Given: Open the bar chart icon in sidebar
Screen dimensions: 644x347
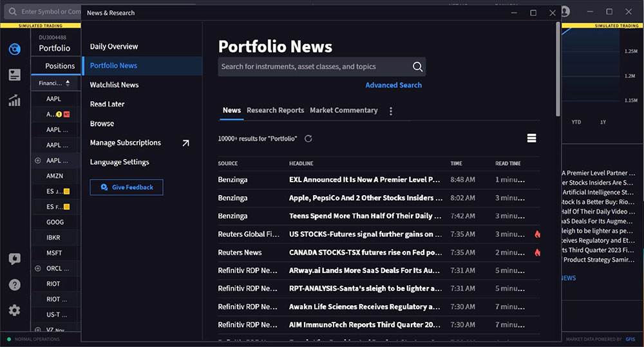Looking at the screenshot, I should [x=14, y=100].
